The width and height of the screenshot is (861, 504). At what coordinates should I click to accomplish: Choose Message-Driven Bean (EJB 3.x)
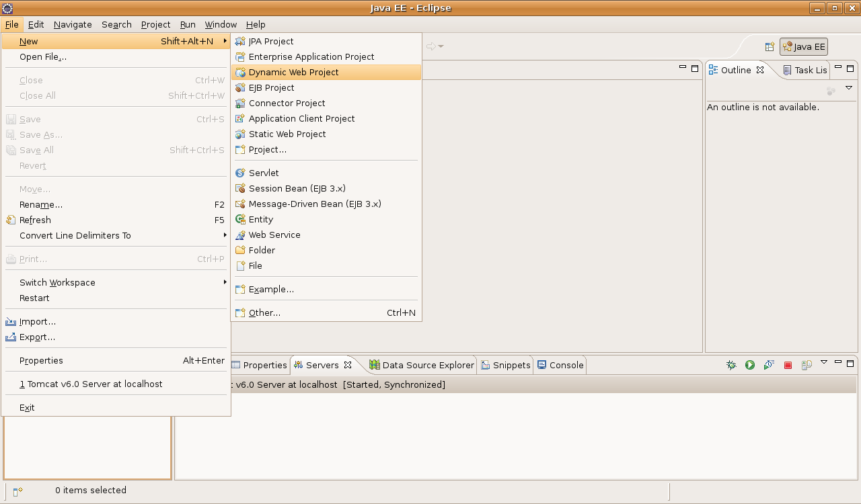326,204
